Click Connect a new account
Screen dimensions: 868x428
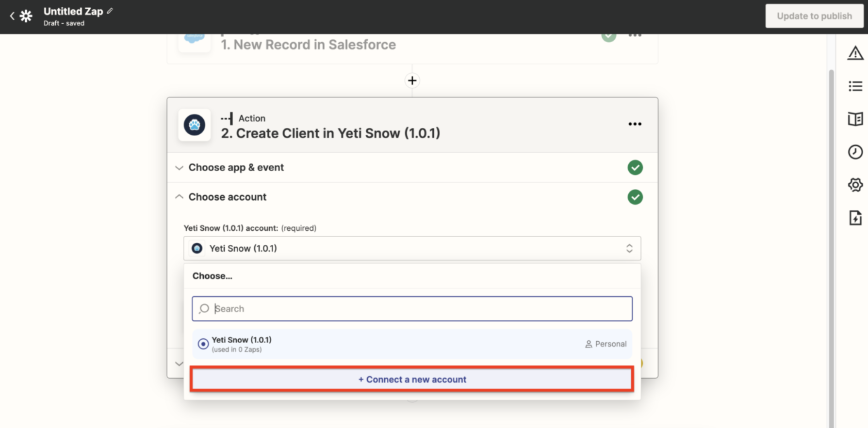pos(412,380)
